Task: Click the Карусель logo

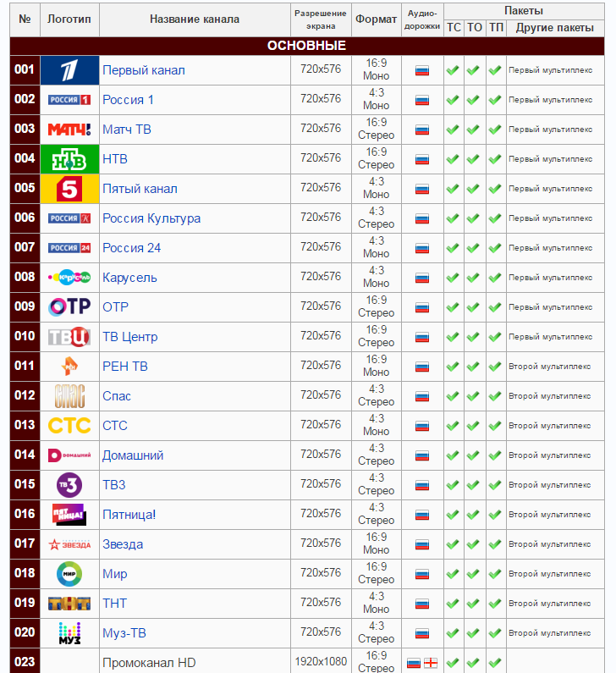Action: pyautogui.click(x=69, y=278)
